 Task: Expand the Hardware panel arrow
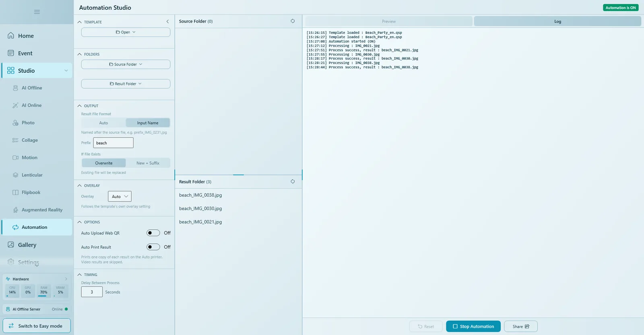(66, 279)
